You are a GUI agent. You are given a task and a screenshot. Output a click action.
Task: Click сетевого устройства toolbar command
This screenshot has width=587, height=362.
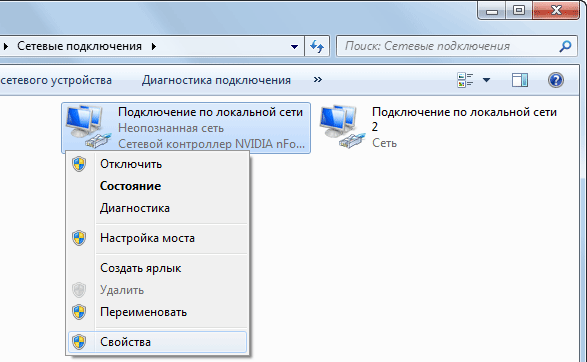[56, 80]
